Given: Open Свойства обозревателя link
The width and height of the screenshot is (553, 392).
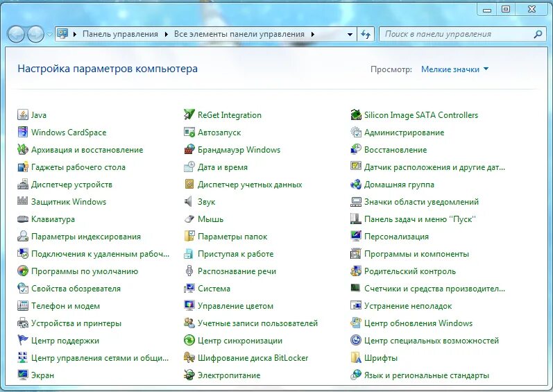Looking at the screenshot, I should (76, 289).
